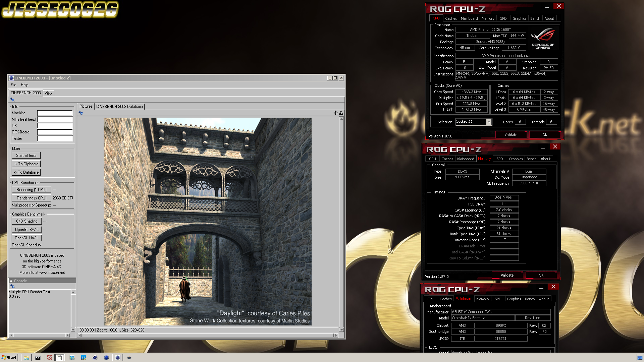Click the second bar-chart monitor taskbar icon
Screen dimensions: 644x362
tap(84, 358)
